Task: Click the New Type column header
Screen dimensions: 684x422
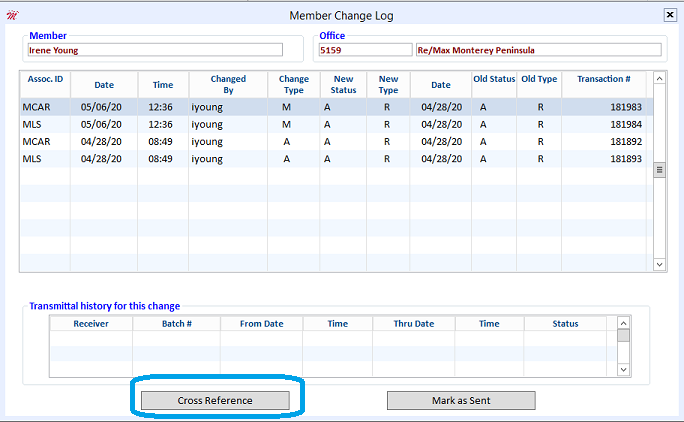Action: [388, 84]
